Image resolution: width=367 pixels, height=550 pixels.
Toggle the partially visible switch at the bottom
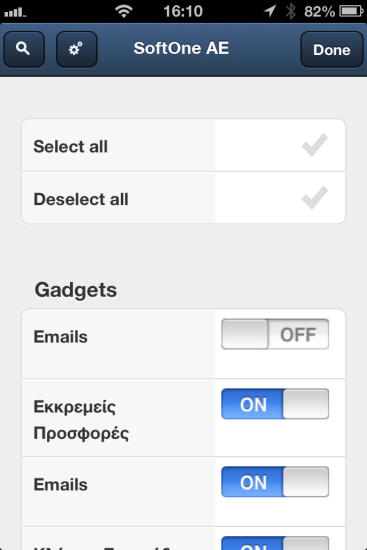tap(275, 543)
